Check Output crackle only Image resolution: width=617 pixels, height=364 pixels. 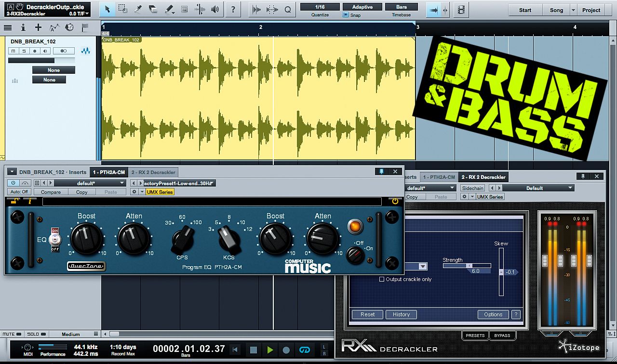tap(382, 279)
